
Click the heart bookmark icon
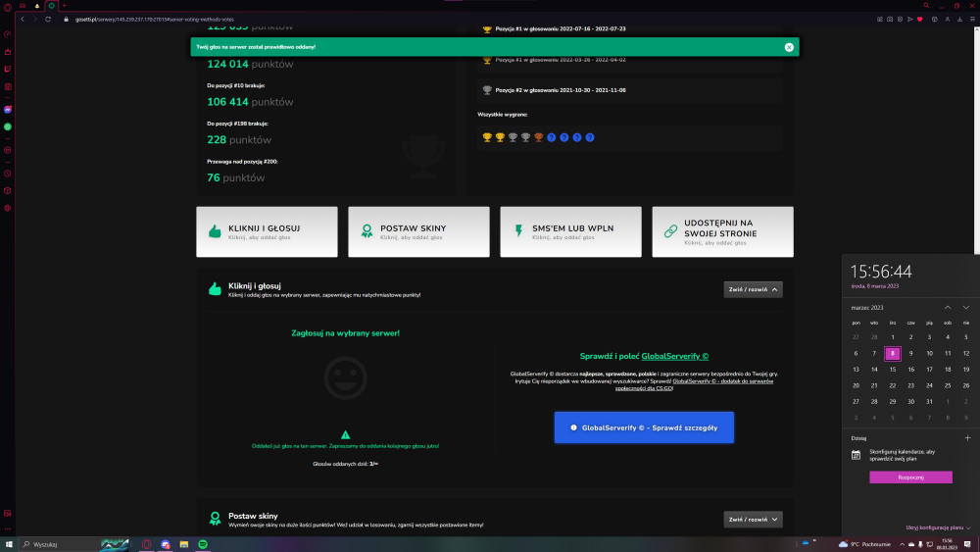coord(920,20)
